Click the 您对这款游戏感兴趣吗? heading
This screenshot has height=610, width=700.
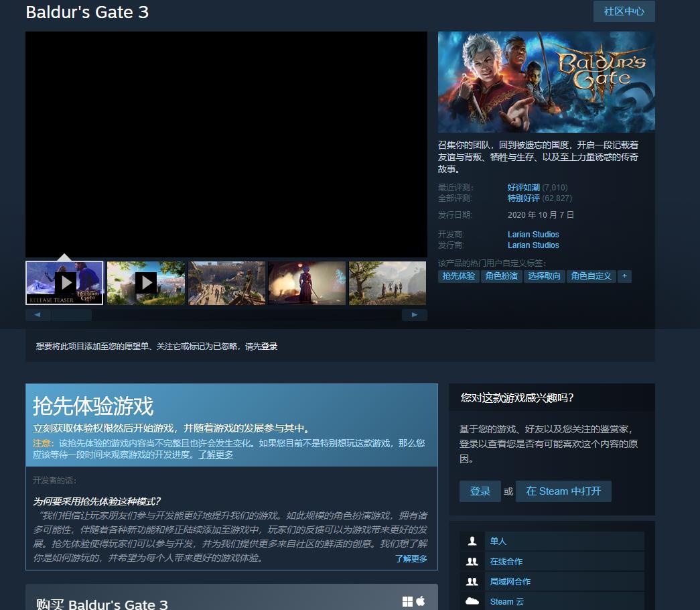click(x=517, y=398)
